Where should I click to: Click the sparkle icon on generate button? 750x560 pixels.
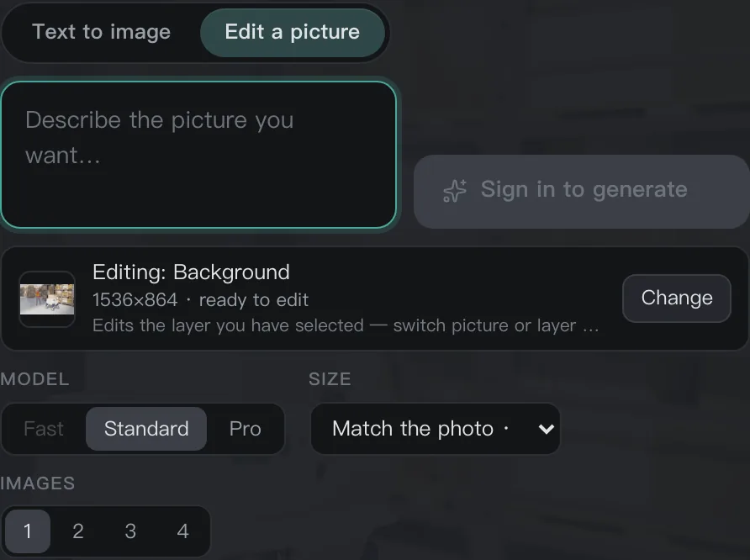pos(454,191)
